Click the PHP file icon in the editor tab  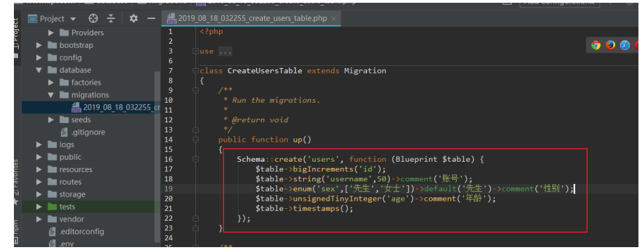click(x=171, y=19)
